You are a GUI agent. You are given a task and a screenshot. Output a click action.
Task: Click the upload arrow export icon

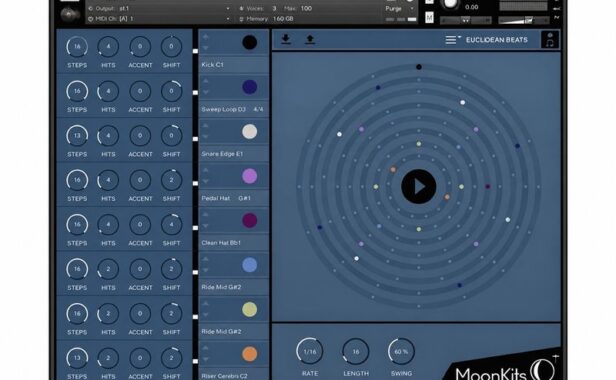(x=310, y=39)
